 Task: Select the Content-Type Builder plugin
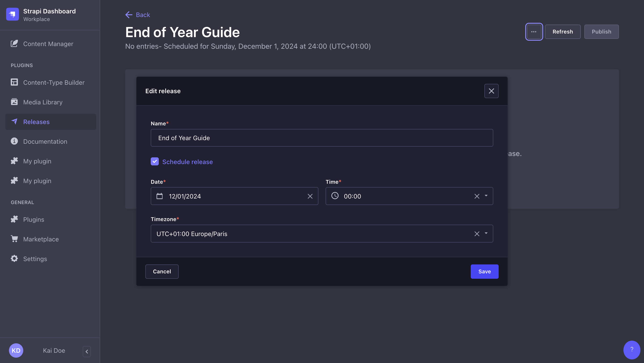[x=54, y=82]
